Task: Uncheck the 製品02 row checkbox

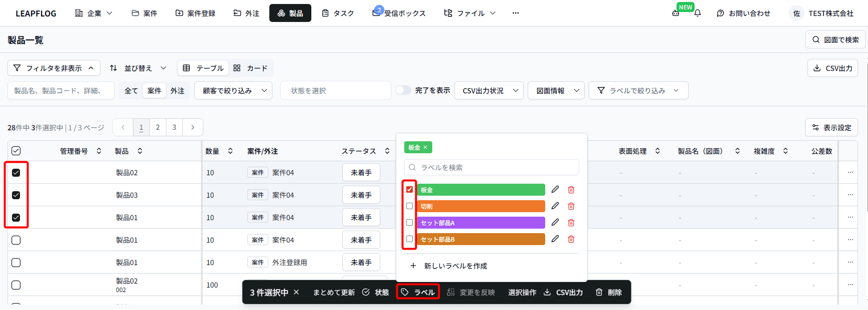Action: 16,173
